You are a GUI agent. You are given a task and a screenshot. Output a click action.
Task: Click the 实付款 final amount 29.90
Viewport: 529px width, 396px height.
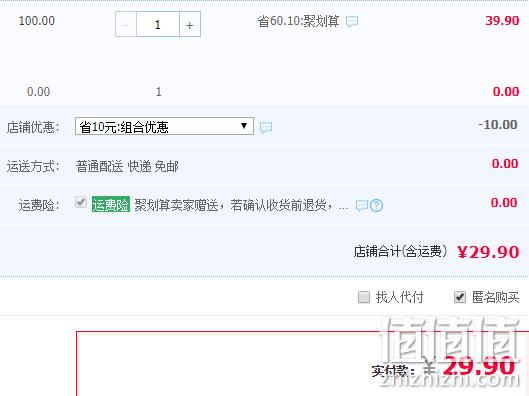(x=479, y=367)
